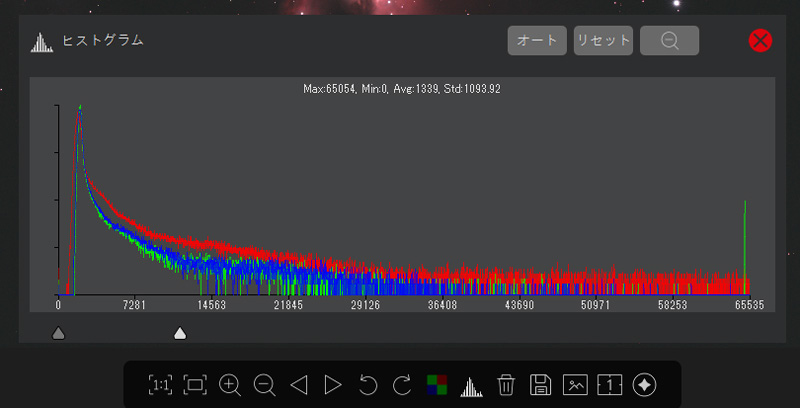Open the picture/image icon
The height and width of the screenshot is (408, 800).
coord(575,385)
